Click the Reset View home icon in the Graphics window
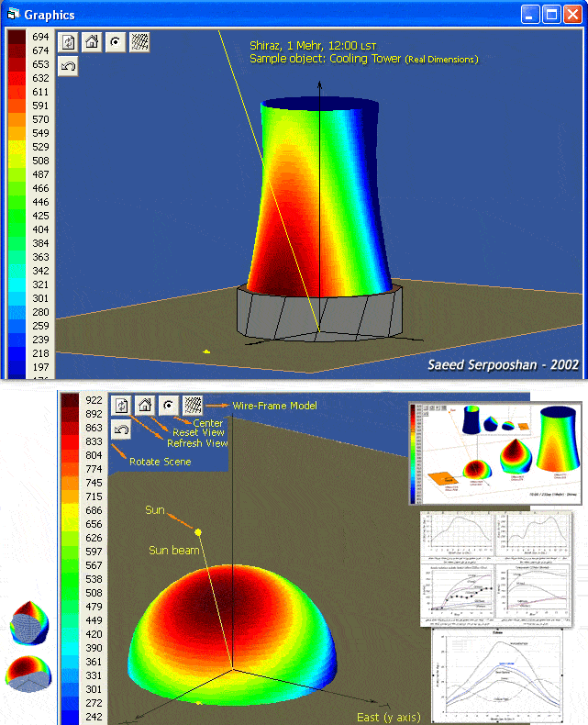This screenshot has height=725, width=588. [92, 42]
